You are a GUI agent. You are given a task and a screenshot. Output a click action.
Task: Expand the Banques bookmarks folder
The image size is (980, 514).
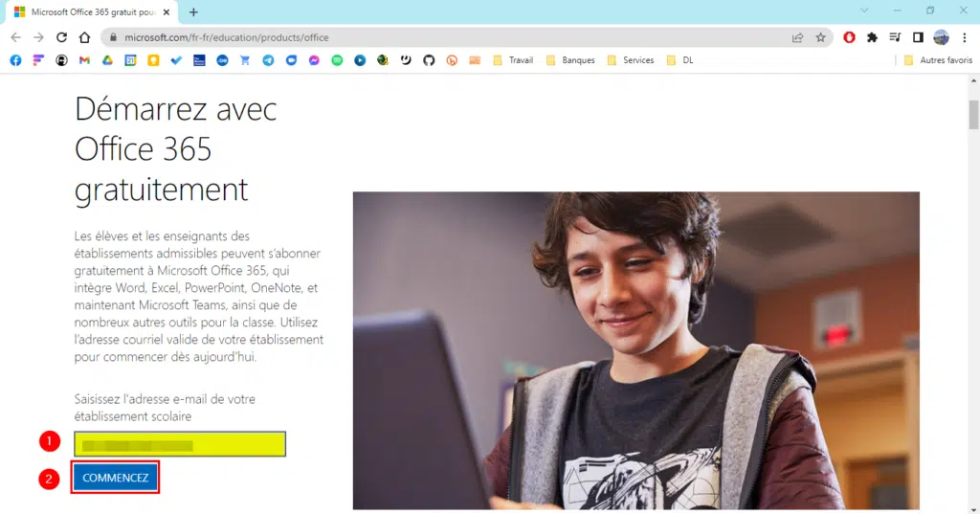570,60
